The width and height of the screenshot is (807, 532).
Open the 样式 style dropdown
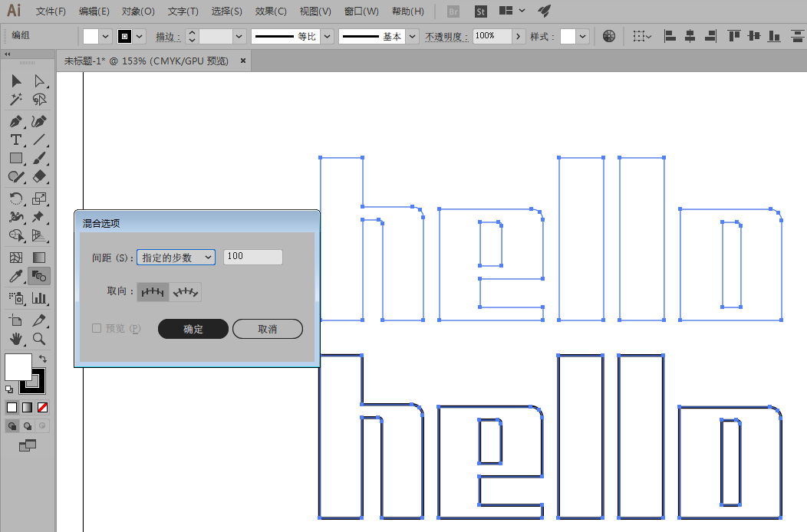582,37
